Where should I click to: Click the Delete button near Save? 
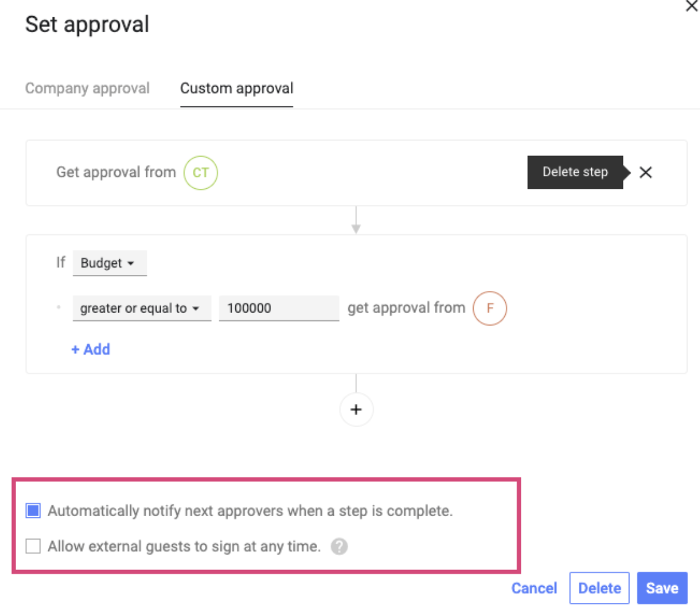click(600, 588)
